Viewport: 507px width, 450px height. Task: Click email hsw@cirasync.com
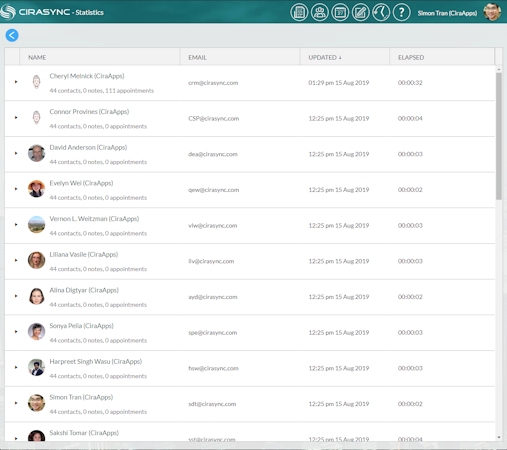(213, 368)
